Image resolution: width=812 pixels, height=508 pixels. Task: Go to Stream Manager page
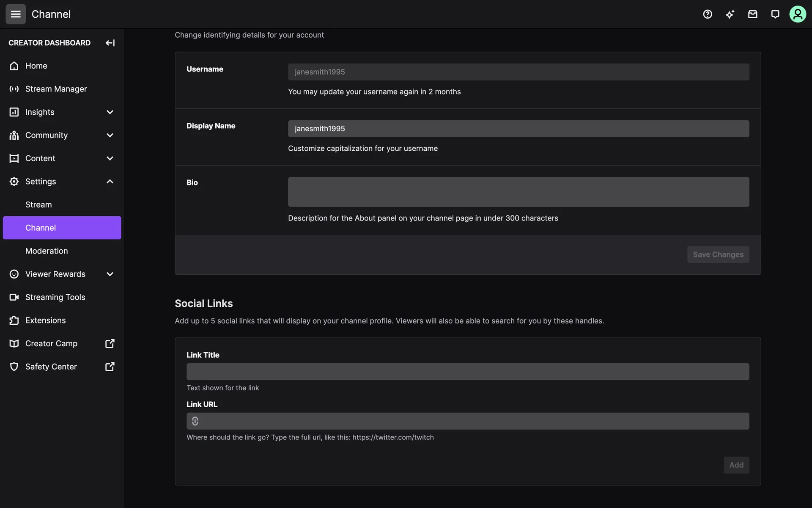point(56,89)
